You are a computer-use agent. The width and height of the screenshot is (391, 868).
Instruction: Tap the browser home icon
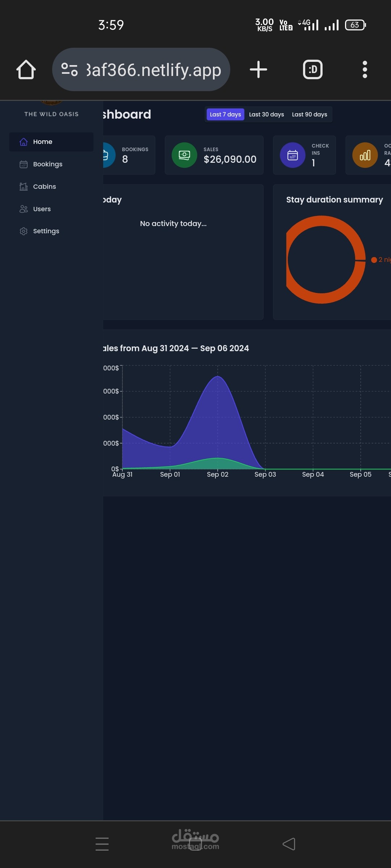click(x=26, y=69)
